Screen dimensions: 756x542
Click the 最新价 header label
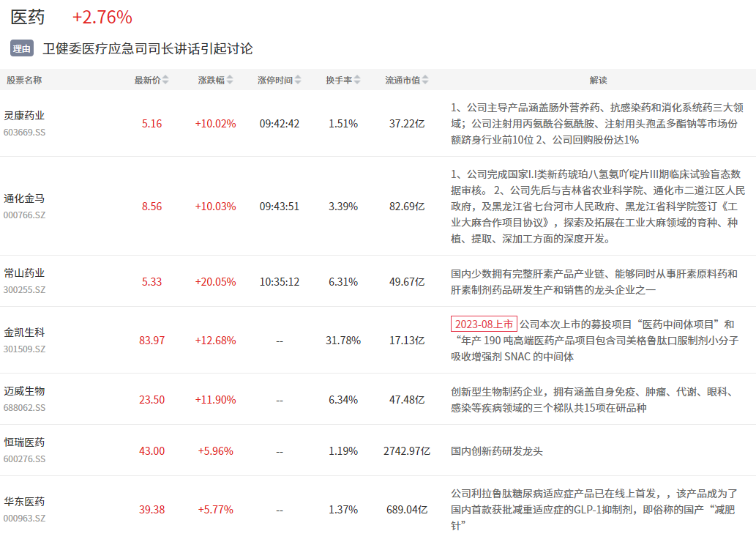pyautogui.click(x=147, y=80)
